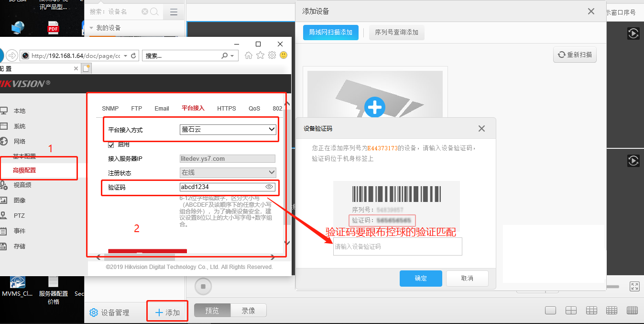This screenshot has width=644, height=324.
Task: Click the 请输入设备验证码 input field
Action: 397,247
